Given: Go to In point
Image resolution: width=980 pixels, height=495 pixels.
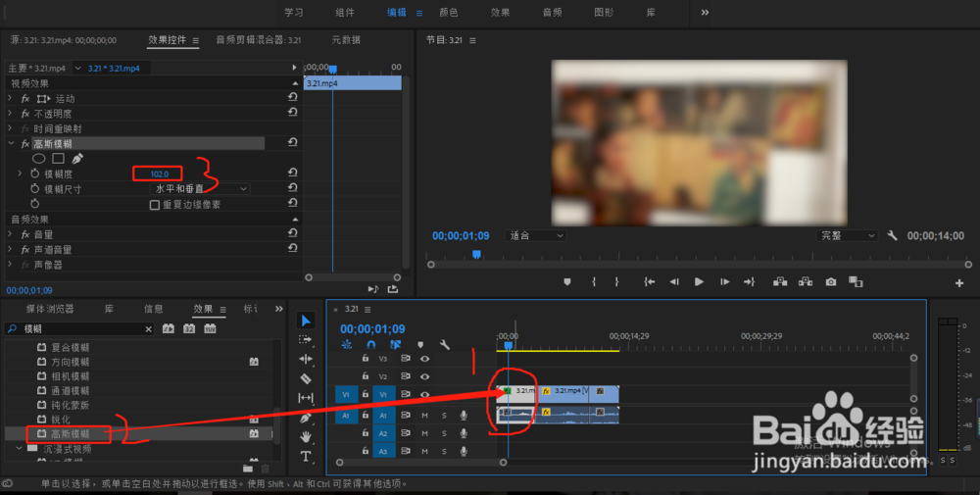Looking at the screenshot, I should click(650, 282).
